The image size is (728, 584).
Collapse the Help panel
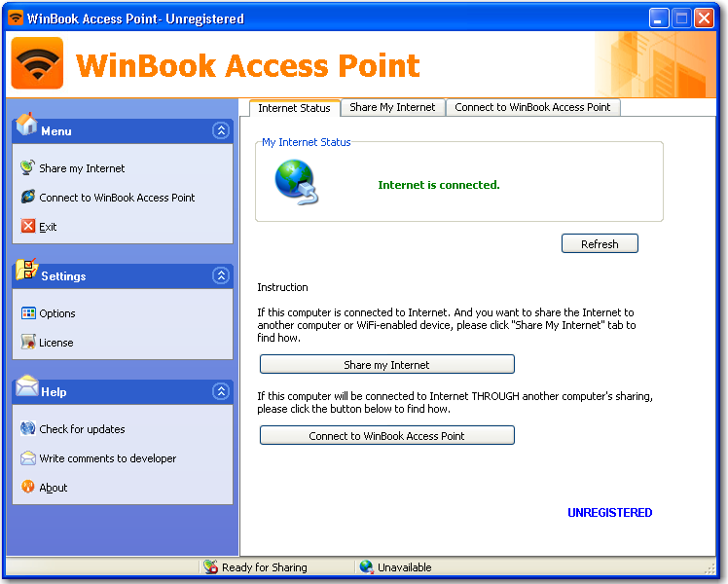[221, 391]
